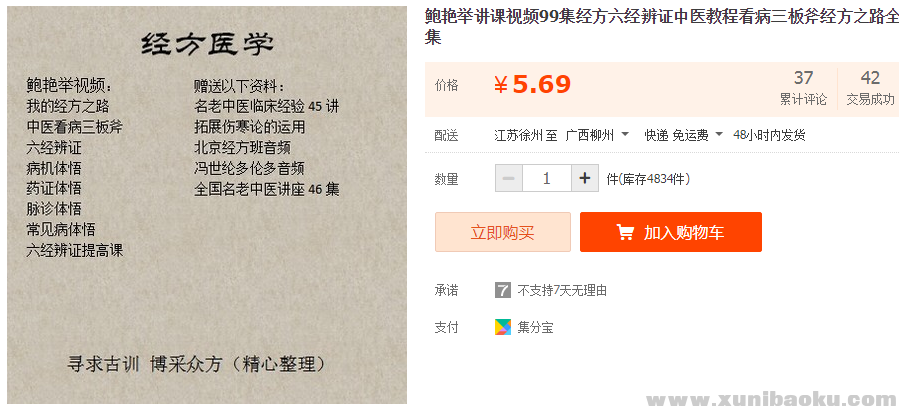Click the shopping cart icon on 加入购物车
This screenshot has width=899, height=412.
(625, 232)
